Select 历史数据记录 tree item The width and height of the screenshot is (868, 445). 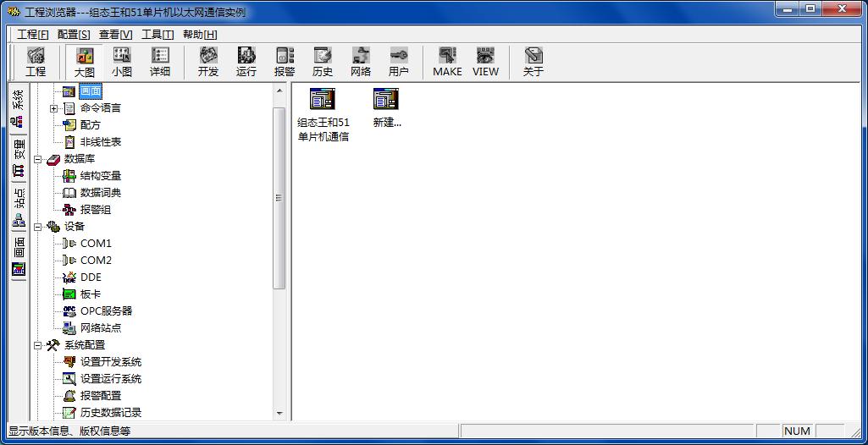pos(111,413)
